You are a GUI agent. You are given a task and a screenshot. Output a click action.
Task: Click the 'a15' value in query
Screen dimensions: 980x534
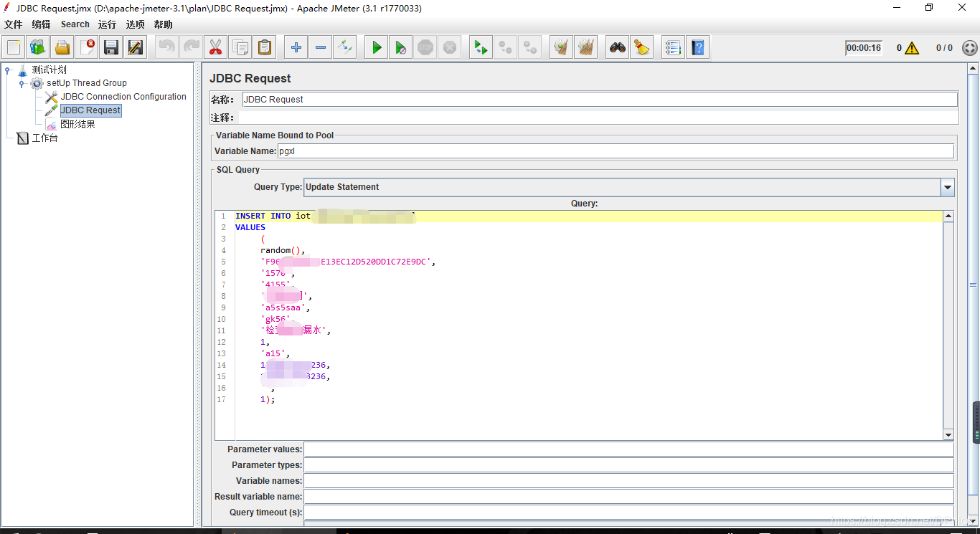275,353
